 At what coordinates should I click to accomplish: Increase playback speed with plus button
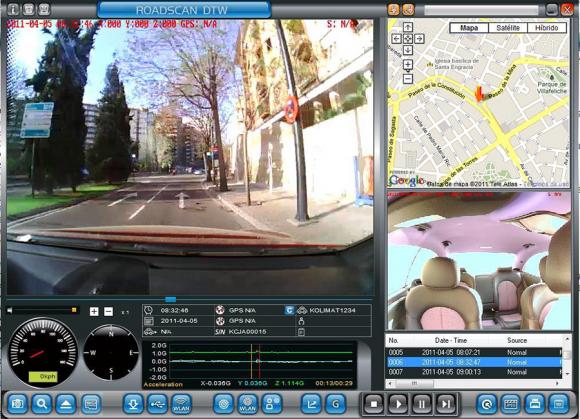coord(94,311)
